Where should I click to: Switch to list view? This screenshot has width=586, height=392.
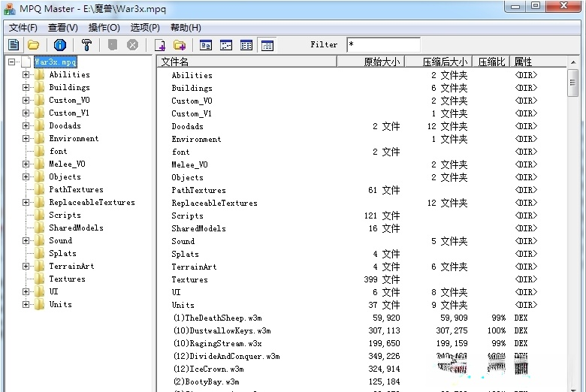click(246, 45)
